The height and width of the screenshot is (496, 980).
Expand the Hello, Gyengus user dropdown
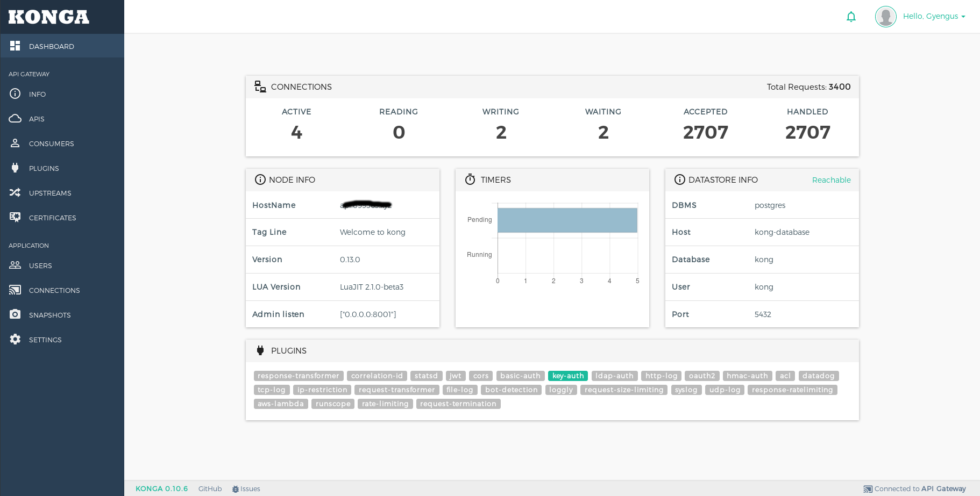pyautogui.click(x=934, y=17)
